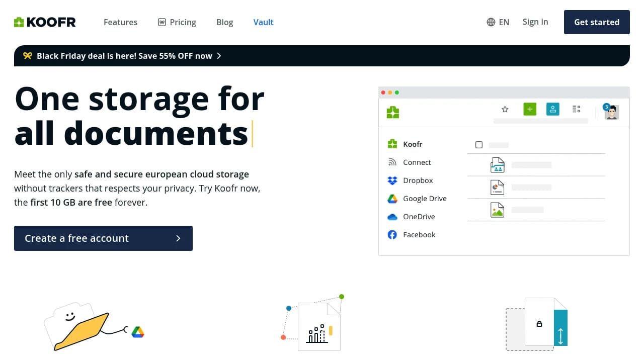The height and width of the screenshot is (362, 644).
Task: Open the user avatar with notification badge
Action: [611, 112]
